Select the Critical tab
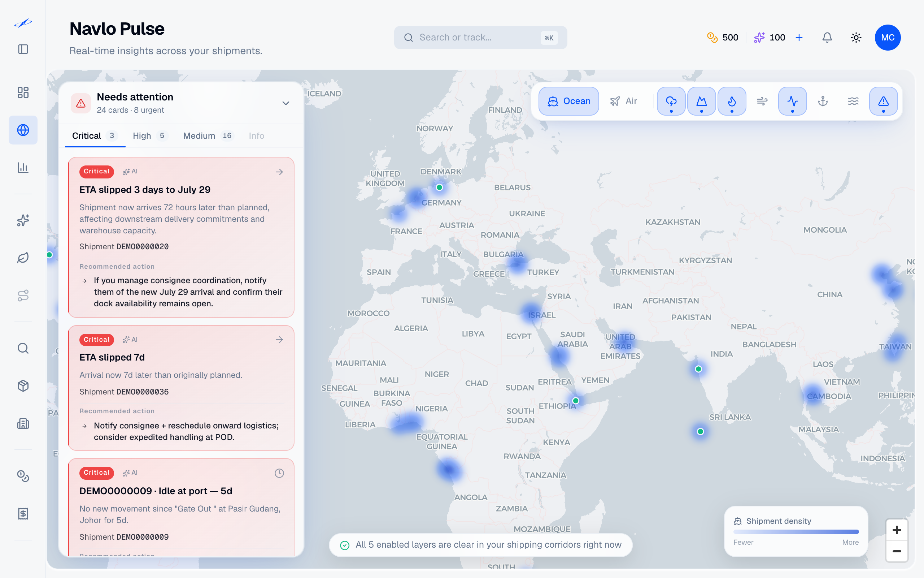 click(95, 136)
